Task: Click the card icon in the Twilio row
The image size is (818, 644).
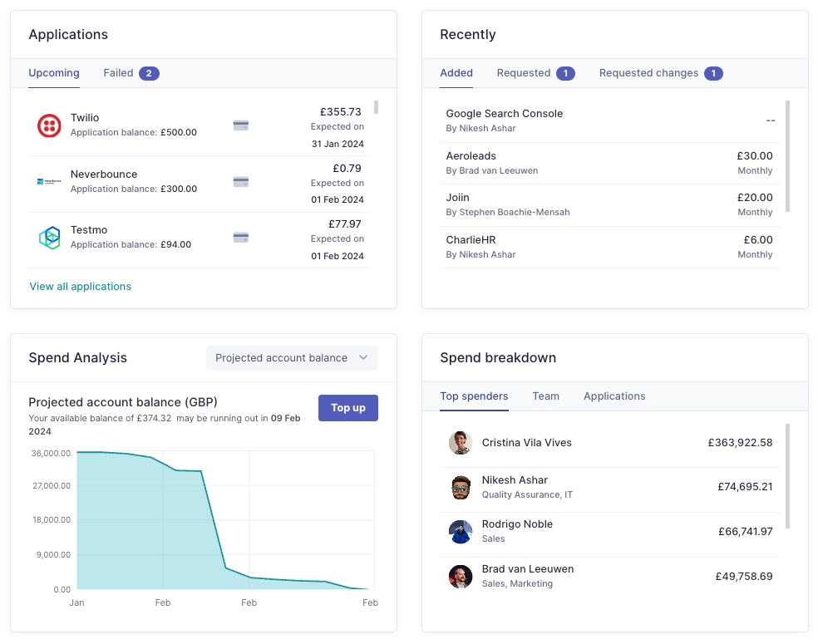Action: click(240, 125)
